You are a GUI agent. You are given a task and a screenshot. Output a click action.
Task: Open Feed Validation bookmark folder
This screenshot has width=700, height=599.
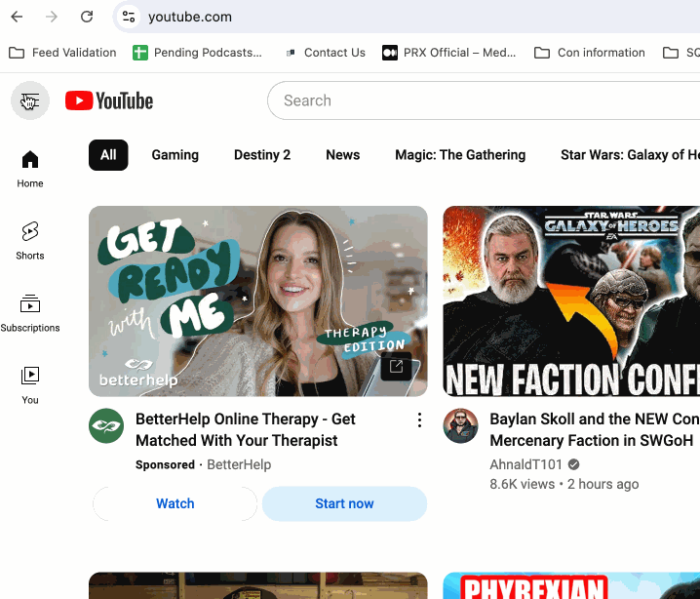pyautogui.click(x=62, y=53)
